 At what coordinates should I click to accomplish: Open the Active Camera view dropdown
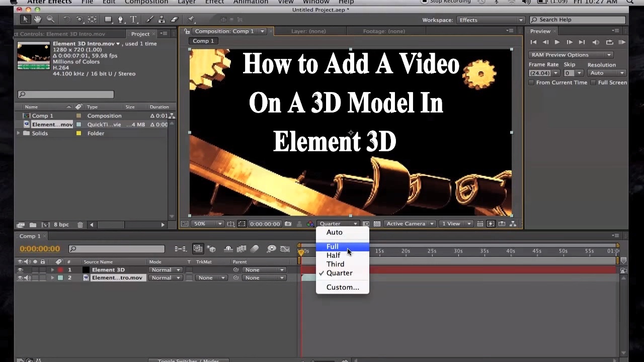pyautogui.click(x=409, y=224)
